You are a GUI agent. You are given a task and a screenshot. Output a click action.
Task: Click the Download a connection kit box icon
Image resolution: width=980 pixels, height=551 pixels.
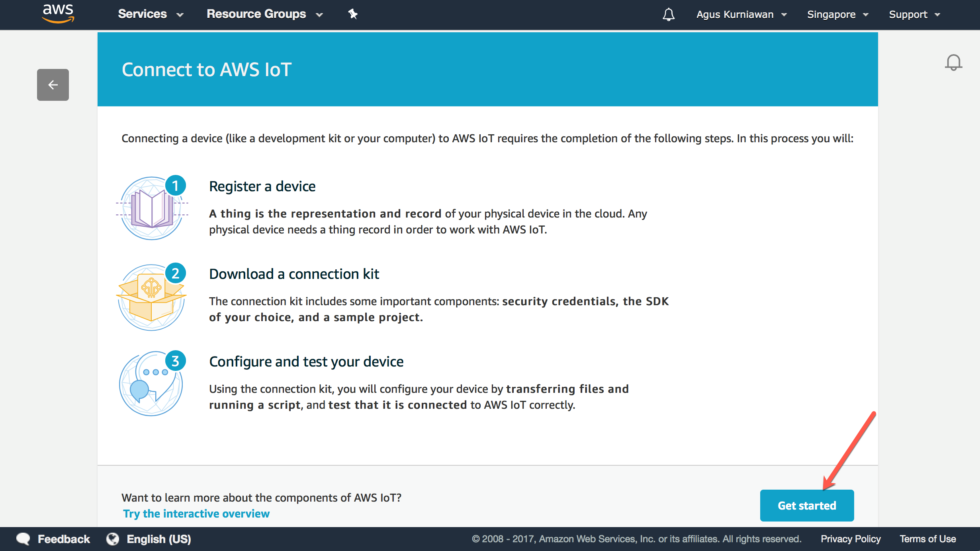152,296
